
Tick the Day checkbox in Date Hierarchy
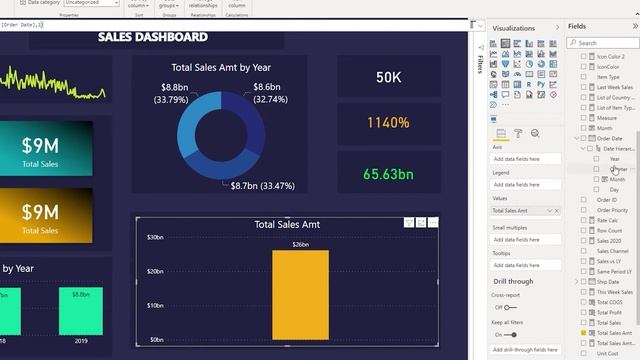tap(596, 189)
